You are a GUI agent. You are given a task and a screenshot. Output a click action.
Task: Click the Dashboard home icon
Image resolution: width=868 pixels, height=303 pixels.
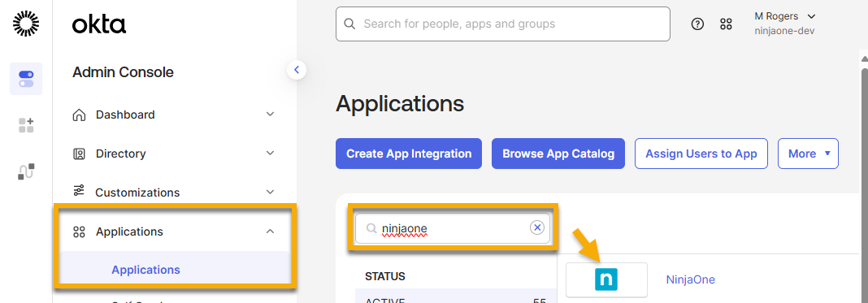(79, 115)
